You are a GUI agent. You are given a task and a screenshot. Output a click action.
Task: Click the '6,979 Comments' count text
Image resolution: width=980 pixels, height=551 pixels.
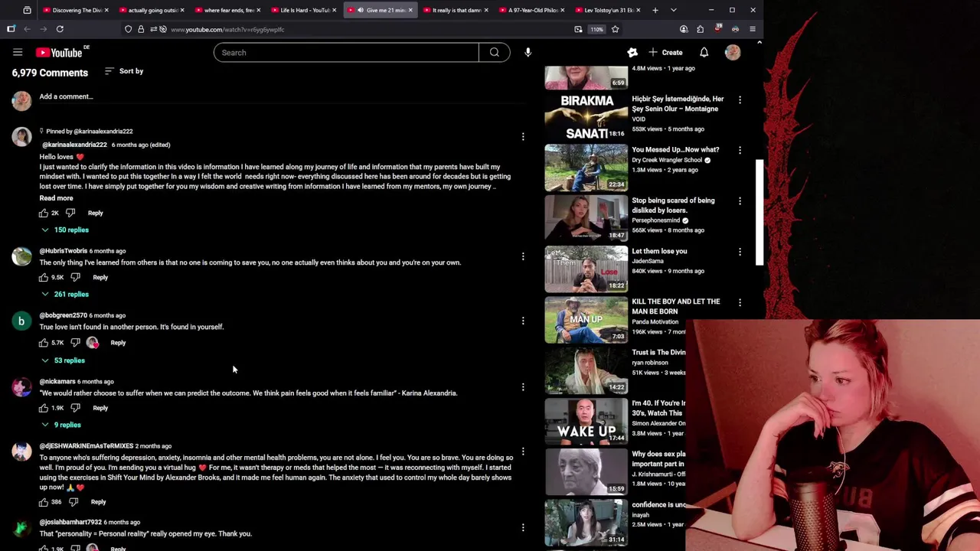tap(50, 73)
